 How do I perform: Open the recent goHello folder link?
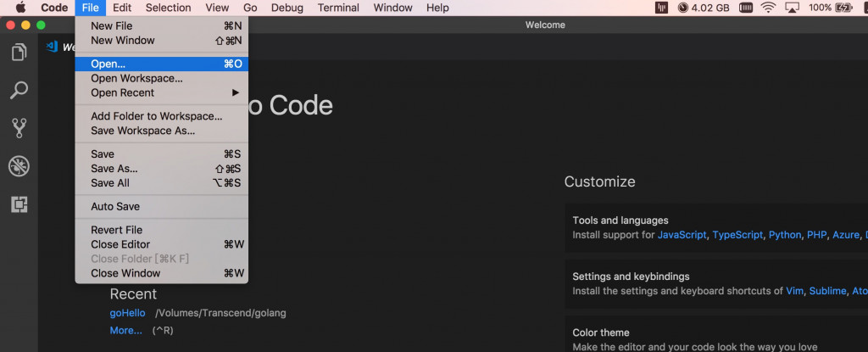coord(127,313)
